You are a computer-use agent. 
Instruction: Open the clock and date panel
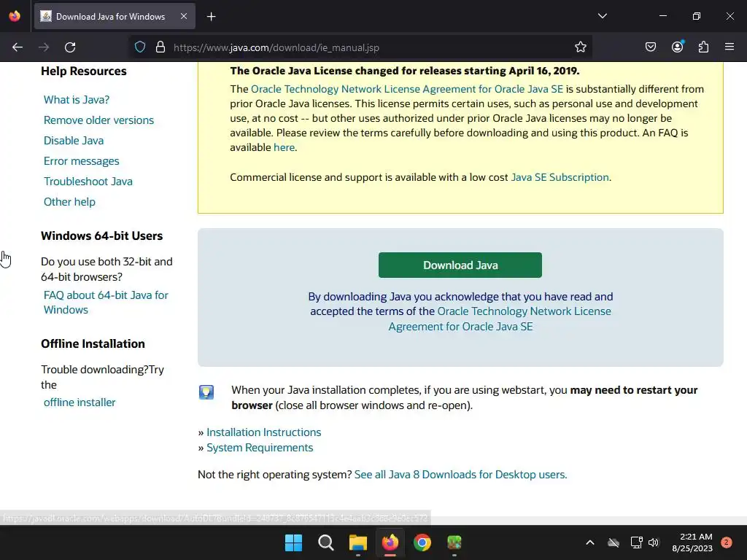coord(692,542)
